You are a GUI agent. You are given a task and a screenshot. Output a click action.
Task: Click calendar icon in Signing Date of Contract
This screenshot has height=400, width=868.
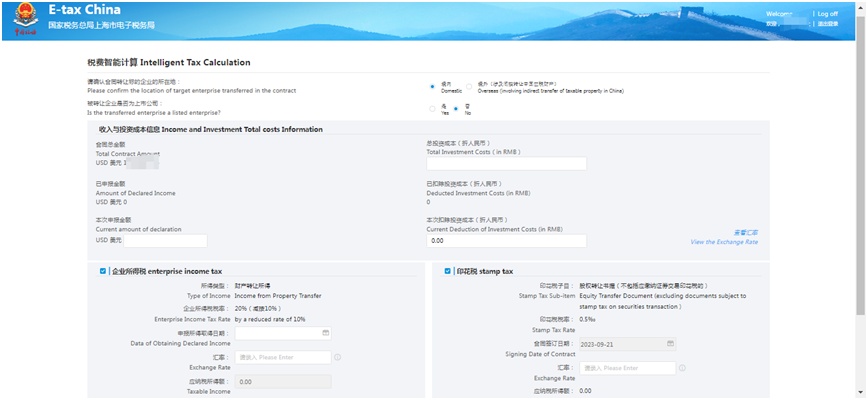coord(669,343)
